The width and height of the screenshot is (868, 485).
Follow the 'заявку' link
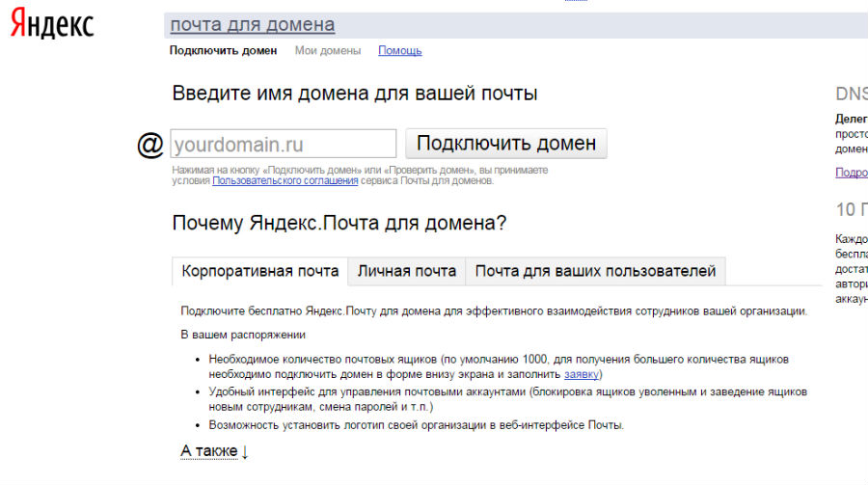[582, 374]
